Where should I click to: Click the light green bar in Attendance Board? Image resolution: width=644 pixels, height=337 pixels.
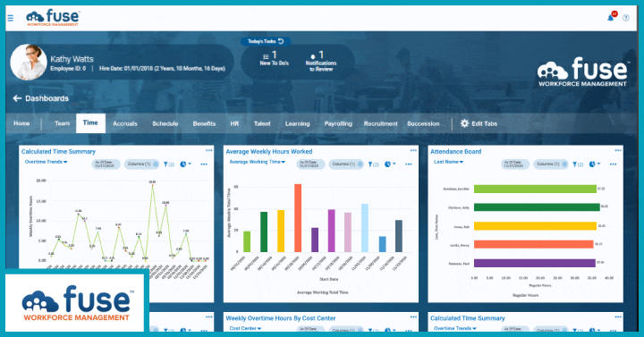coord(535,189)
